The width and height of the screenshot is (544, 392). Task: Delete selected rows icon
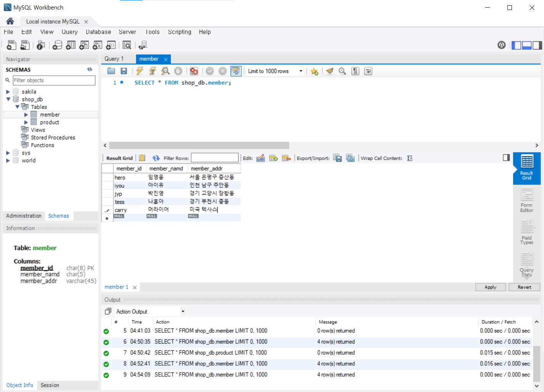coord(286,158)
